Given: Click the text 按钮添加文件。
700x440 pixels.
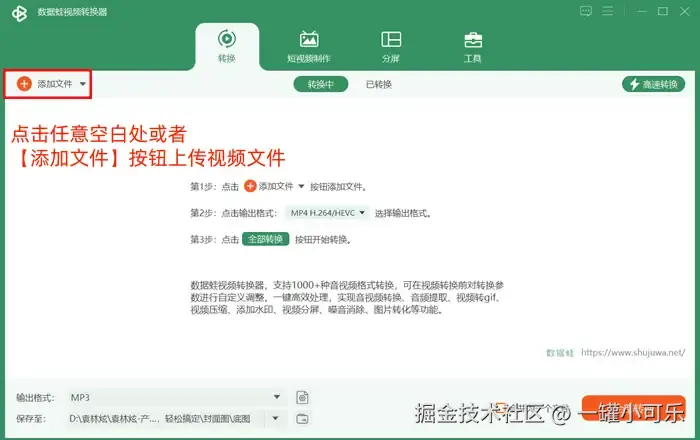Looking at the screenshot, I should pyautogui.click(x=338, y=187).
